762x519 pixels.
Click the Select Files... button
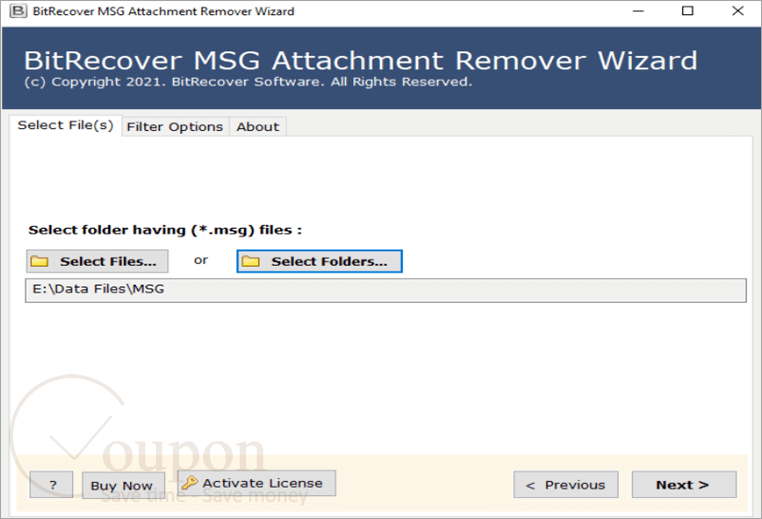(x=97, y=261)
